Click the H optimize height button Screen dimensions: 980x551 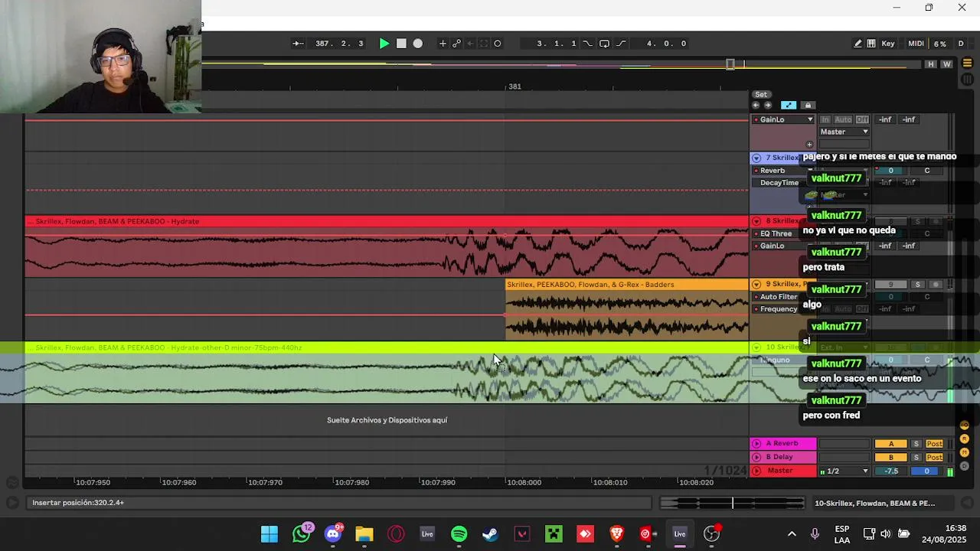point(931,64)
